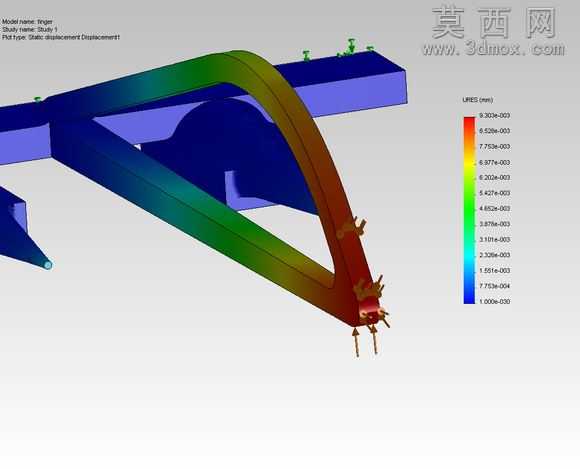The width and height of the screenshot is (580, 469).
Task: Click the displacement color legend bar
Action: click(x=469, y=210)
